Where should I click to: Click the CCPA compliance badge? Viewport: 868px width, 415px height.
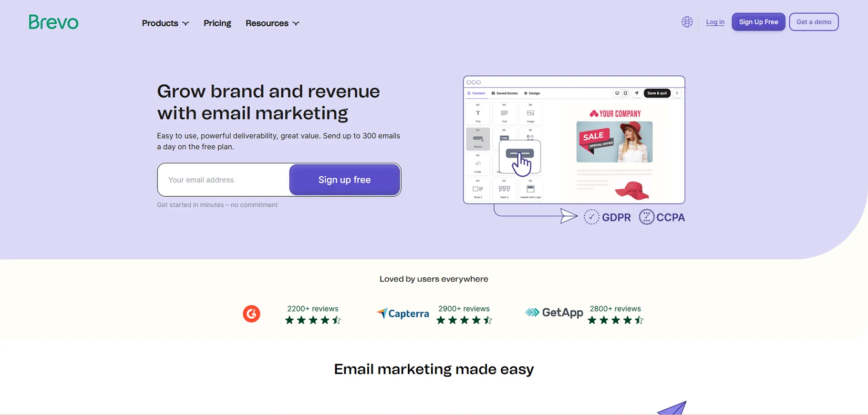click(x=662, y=217)
